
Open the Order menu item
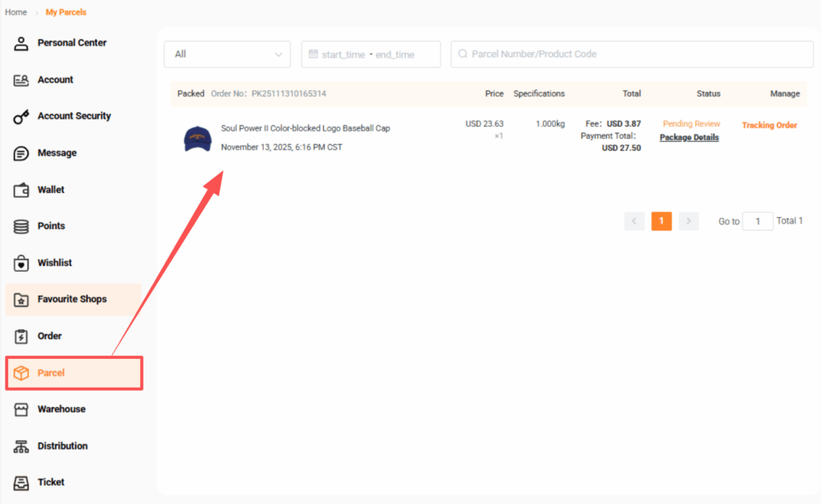click(49, 336)
